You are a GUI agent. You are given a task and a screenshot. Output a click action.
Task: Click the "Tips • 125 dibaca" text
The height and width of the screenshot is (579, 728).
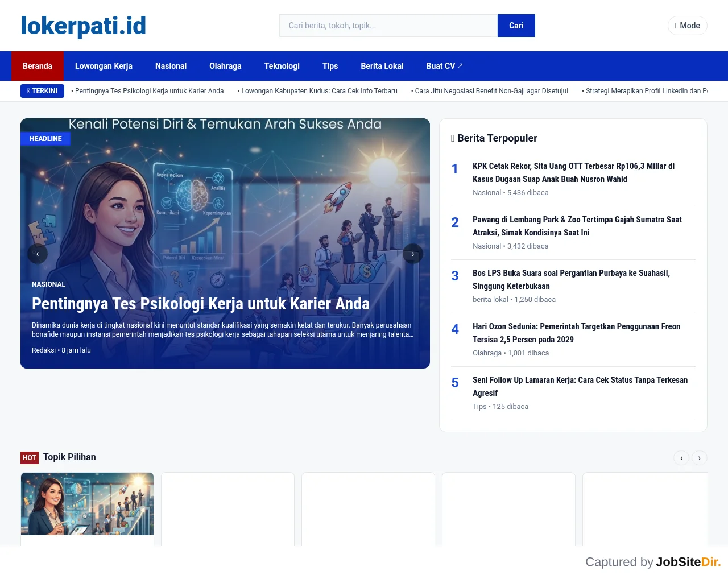pyautogui.click(x=500, y=407)
